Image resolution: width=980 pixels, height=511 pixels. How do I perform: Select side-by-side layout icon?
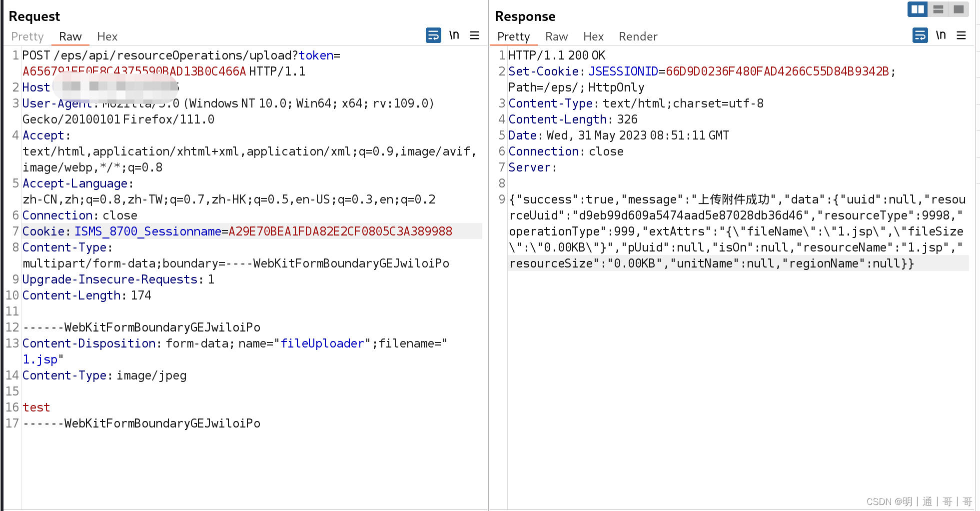pyautogui.click(x=918, y=9)
